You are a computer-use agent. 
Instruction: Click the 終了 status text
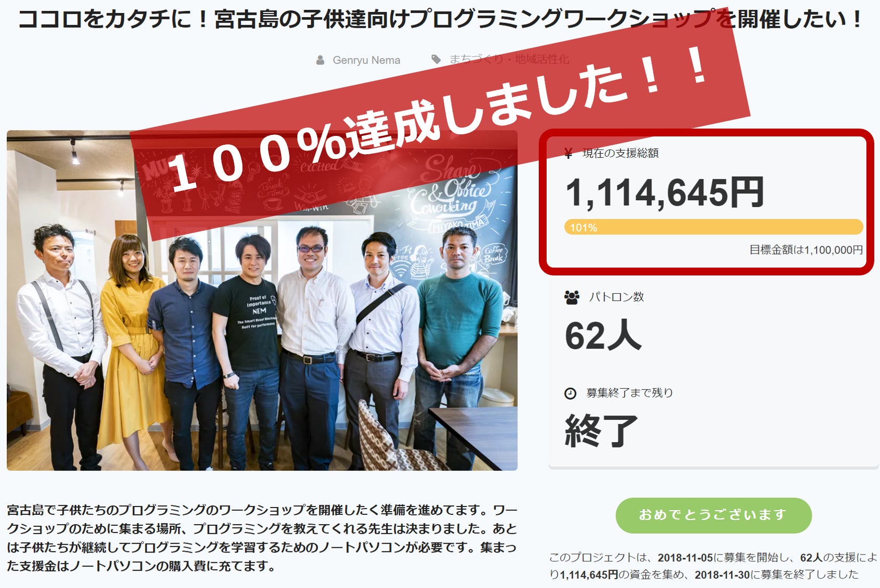(601, 431)
